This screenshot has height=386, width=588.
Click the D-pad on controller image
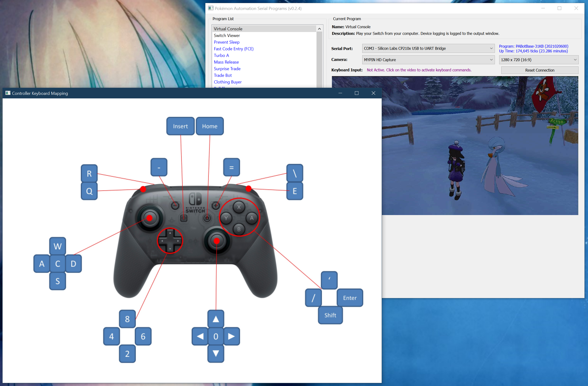[x=170, y=240]
